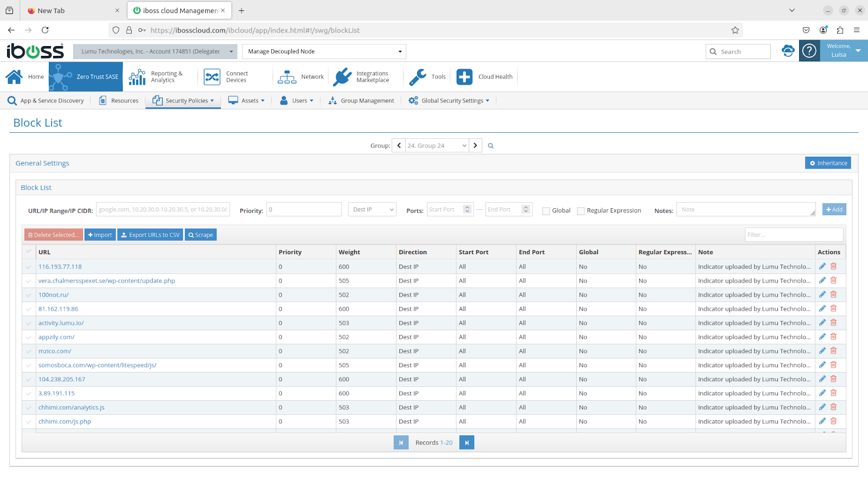Delete the 100not.ru/ entry via trash icon

[x=833, y=294]
